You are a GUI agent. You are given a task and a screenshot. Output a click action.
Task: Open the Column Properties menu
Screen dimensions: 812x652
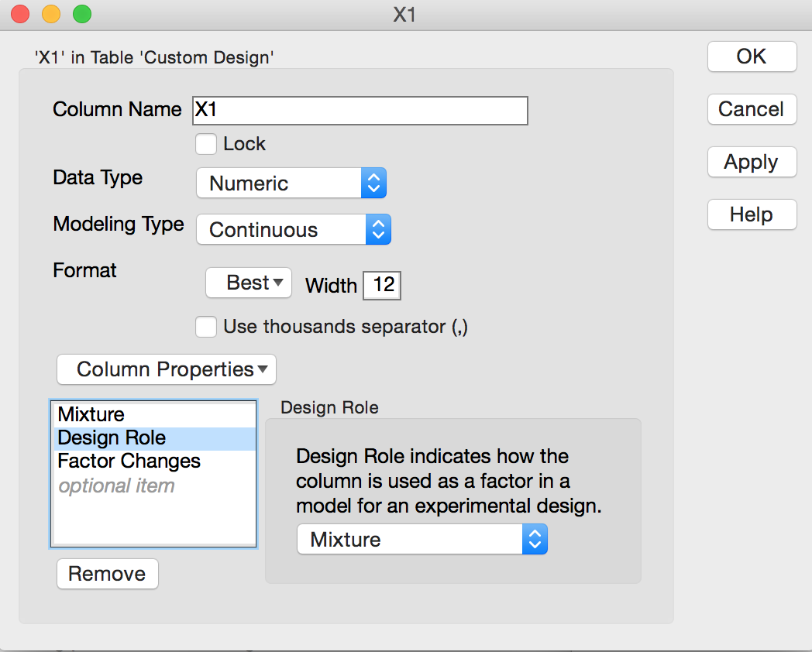pyautogui.click(x=166, y=369)
